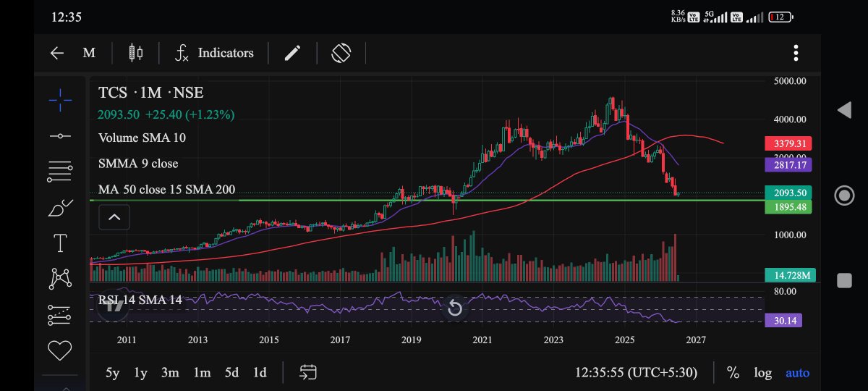Tap the heart favorites icon
The height and width of the screenshot is (391, 868).
(60, 350)
